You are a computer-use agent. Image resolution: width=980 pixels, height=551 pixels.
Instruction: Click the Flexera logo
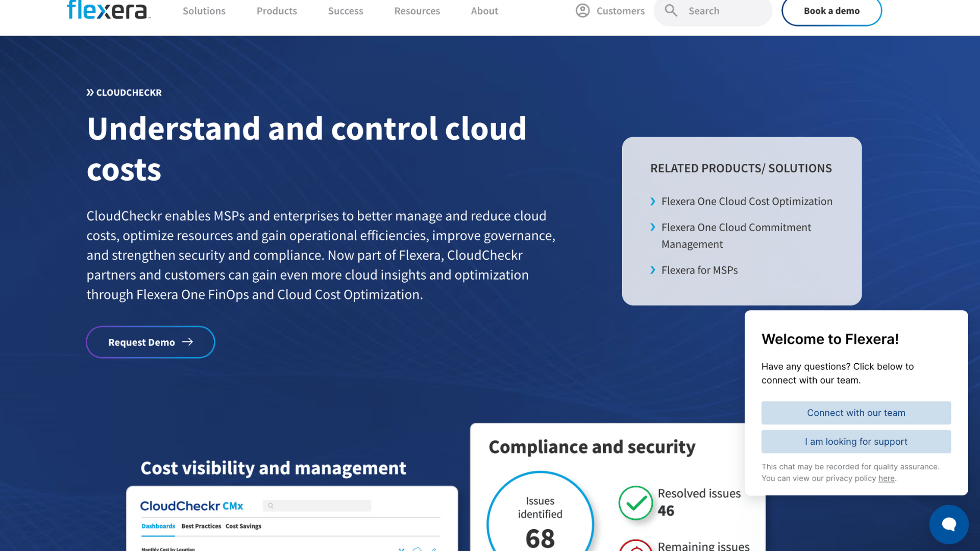[x=108, y=10]
